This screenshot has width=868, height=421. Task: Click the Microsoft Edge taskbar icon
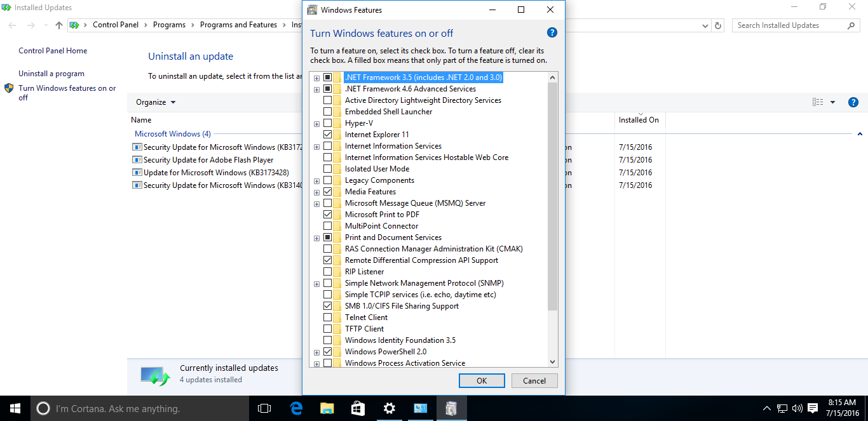[296, 408]
